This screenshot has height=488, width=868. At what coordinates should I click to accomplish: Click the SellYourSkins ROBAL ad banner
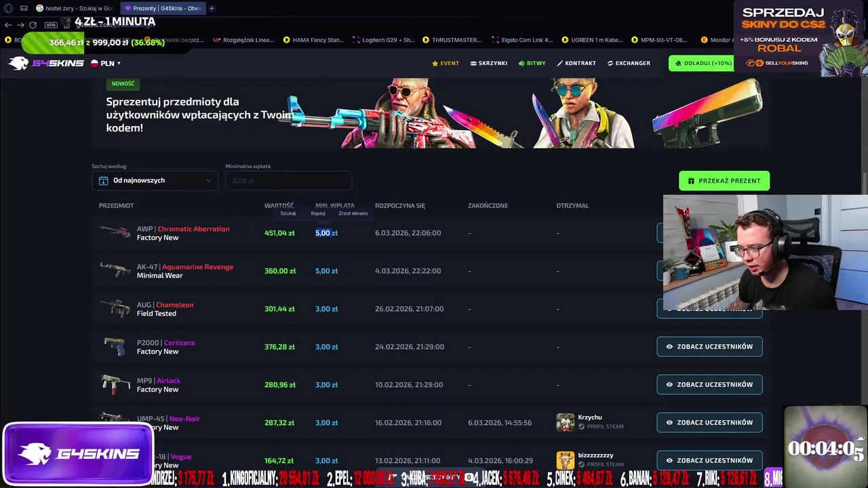800,38
